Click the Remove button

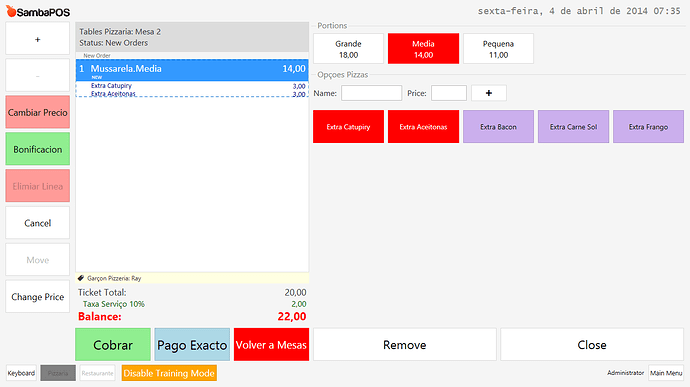point(404,345)
